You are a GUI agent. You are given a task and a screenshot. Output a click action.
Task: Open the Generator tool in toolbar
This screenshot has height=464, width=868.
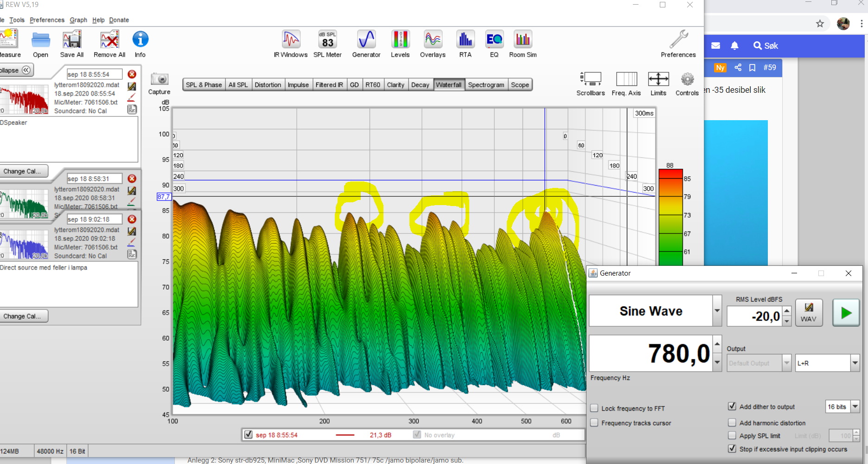366,44
